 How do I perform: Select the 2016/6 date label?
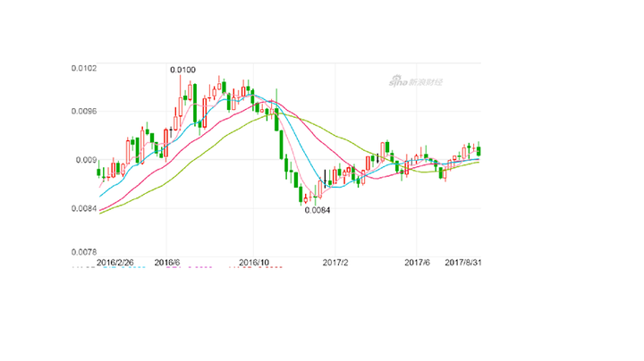[166, 263]
